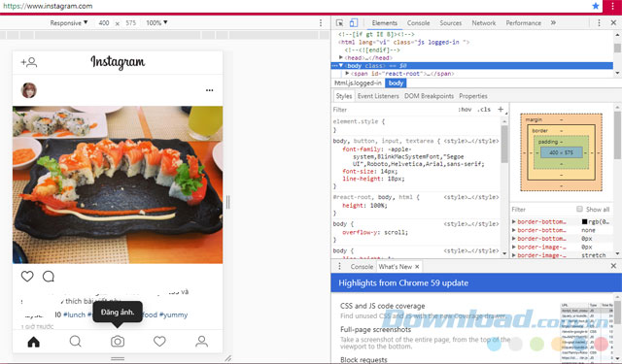Image resolution: width=622 pixels, height=364 pixels.
Task: Switch drawer to Console tab
Action: [x=362, y=267]
